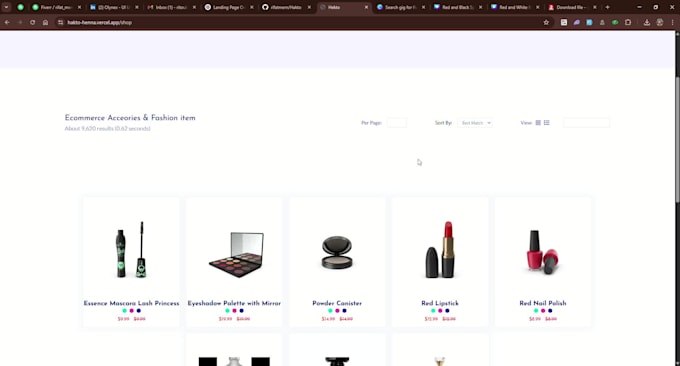The height and width of the screenshot is (366, 680).
Task: Switch to the GitHub Hekto repository tab
Action: 286,7
